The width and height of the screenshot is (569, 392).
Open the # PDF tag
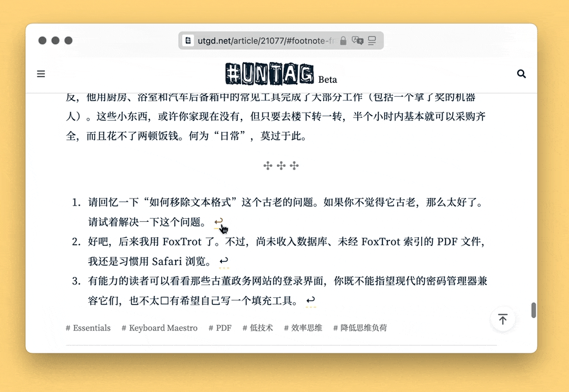220,328
